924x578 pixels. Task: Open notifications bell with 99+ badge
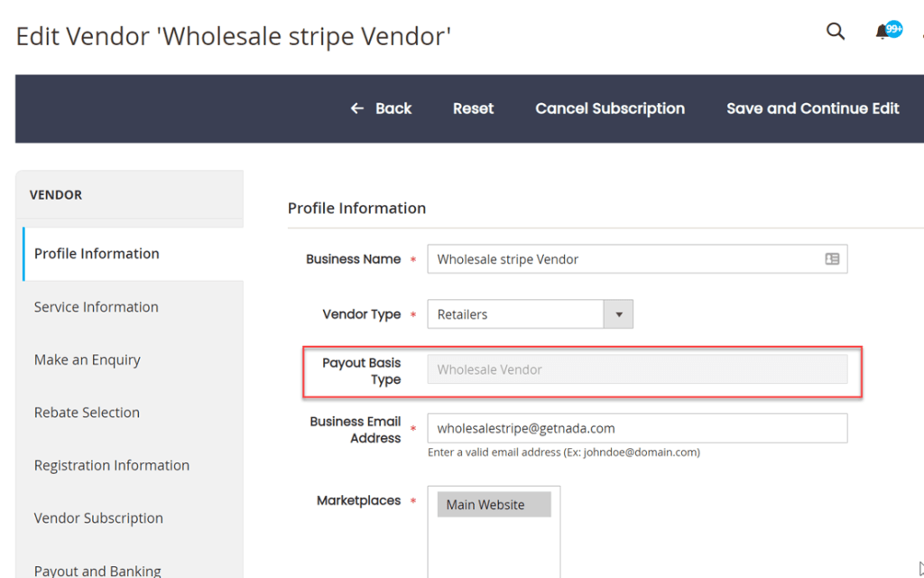pos(888,30)
